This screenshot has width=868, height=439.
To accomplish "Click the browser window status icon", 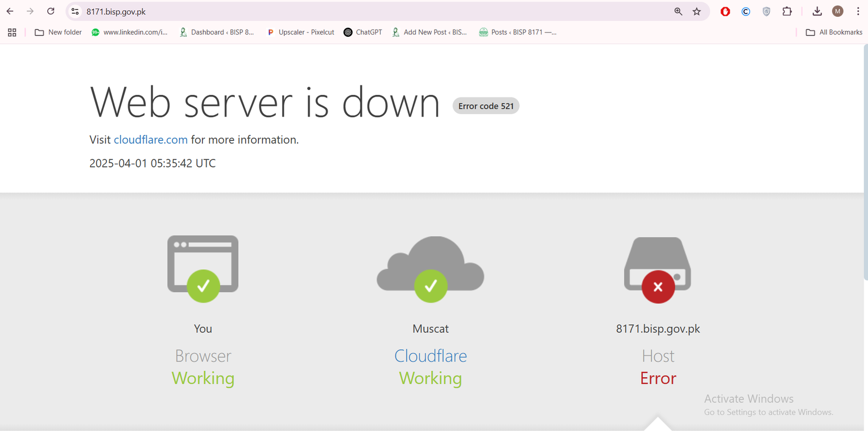I will 203,269.
